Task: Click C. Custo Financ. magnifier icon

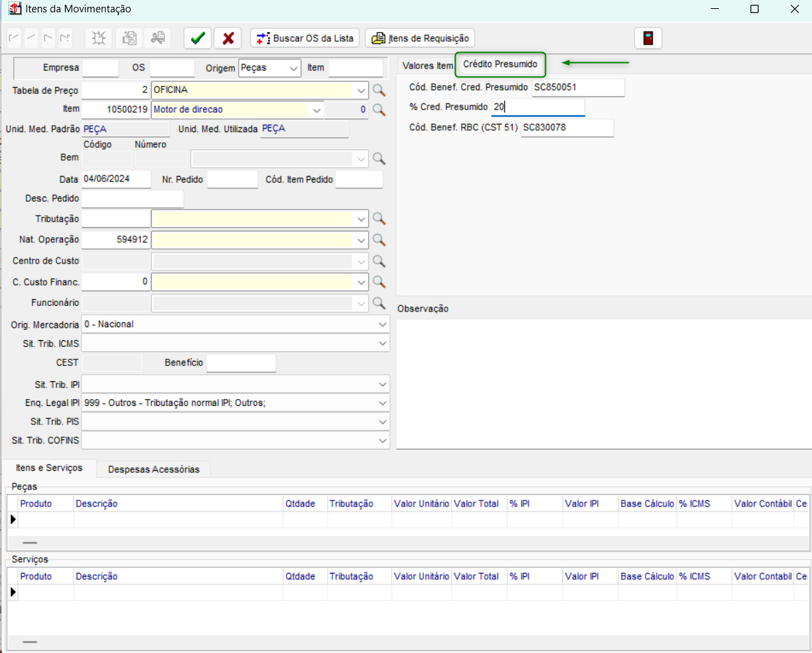Action: (379, 282)
